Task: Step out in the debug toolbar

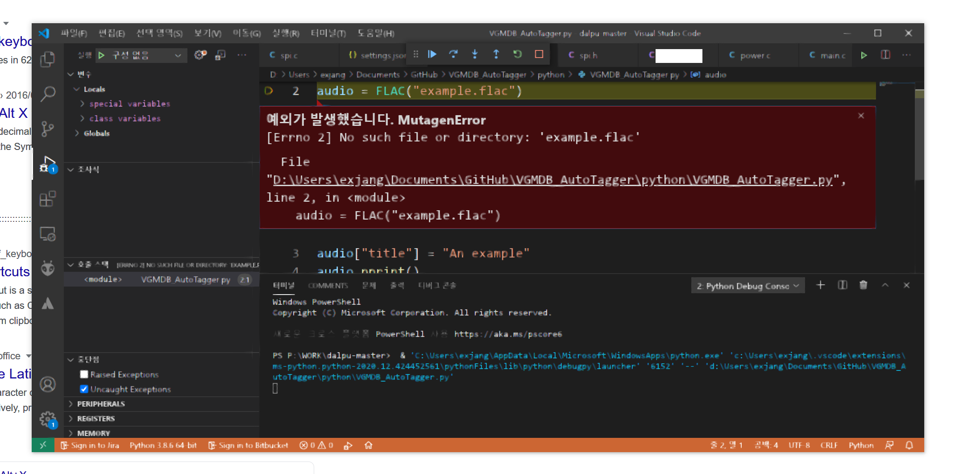Action: [x=496, y=54]
